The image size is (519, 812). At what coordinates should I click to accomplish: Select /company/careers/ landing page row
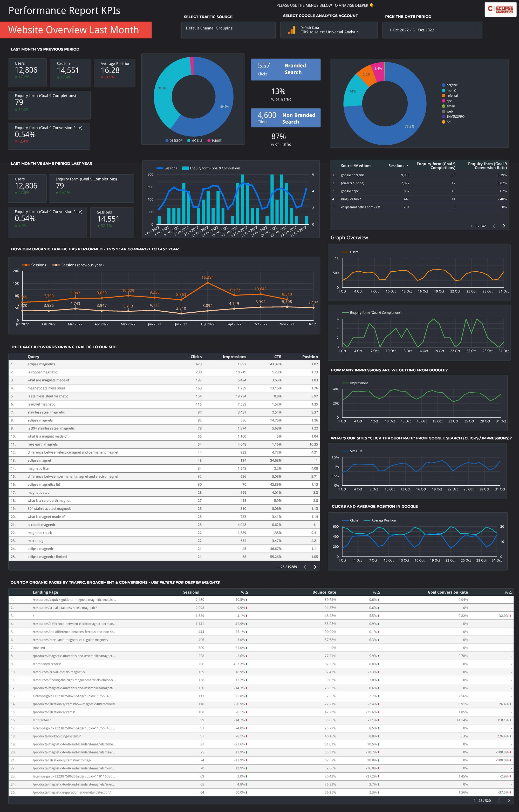point(260,664)
